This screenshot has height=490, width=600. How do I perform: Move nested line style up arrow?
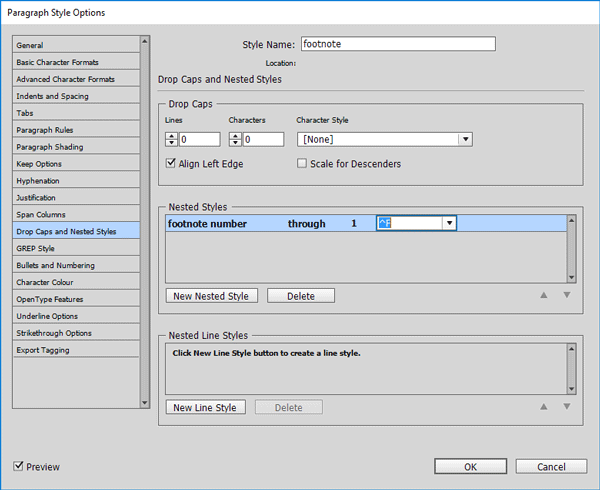pos(544,407)
